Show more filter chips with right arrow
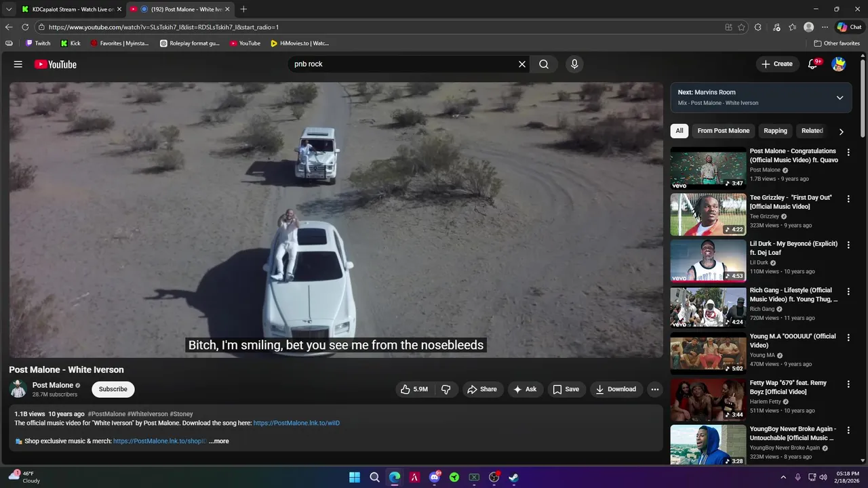 841,131
